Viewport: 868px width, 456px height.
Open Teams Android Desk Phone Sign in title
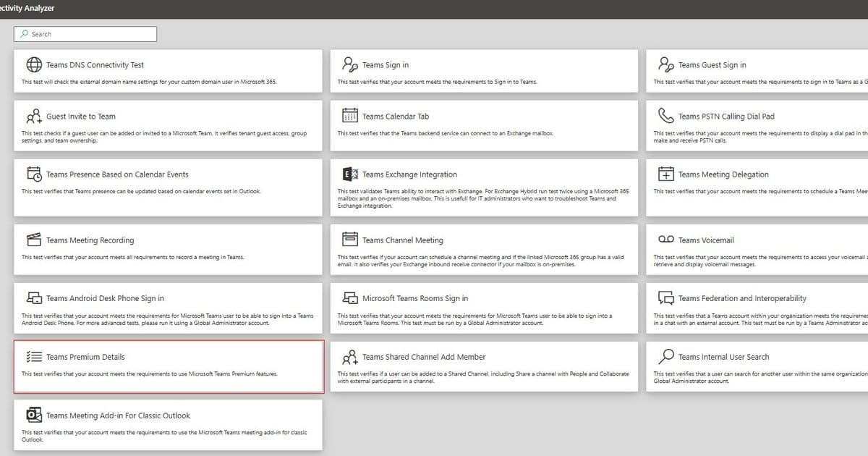pyautogui.click(x=105, y=298)
